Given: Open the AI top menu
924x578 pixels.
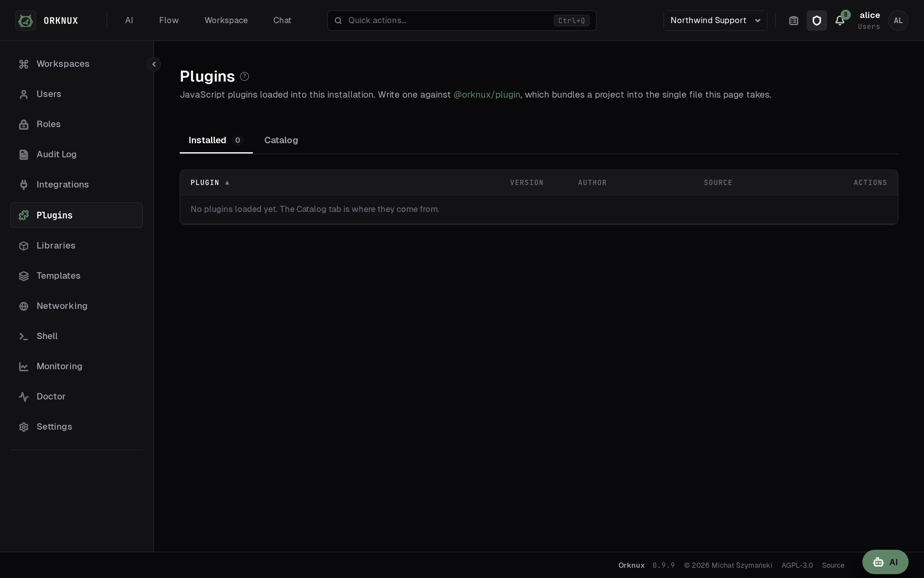Looking at the screenshot, I should coord(129,21).
